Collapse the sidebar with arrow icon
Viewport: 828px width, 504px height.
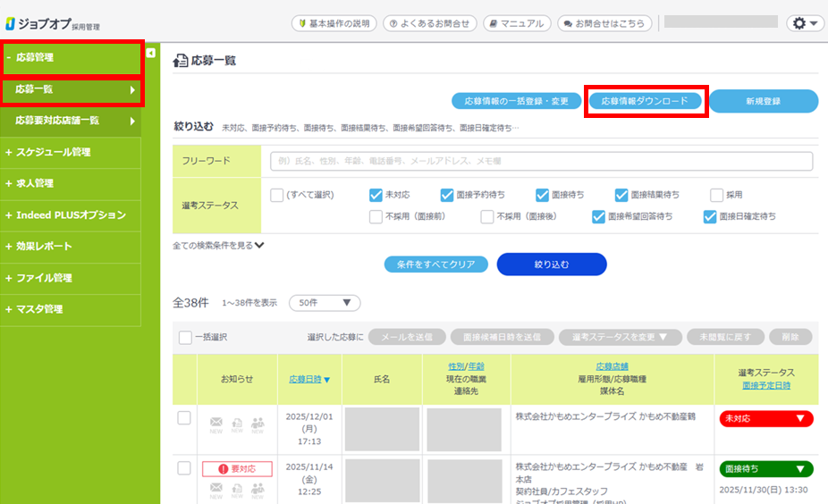pyautogui.click(x=150, y=54)
